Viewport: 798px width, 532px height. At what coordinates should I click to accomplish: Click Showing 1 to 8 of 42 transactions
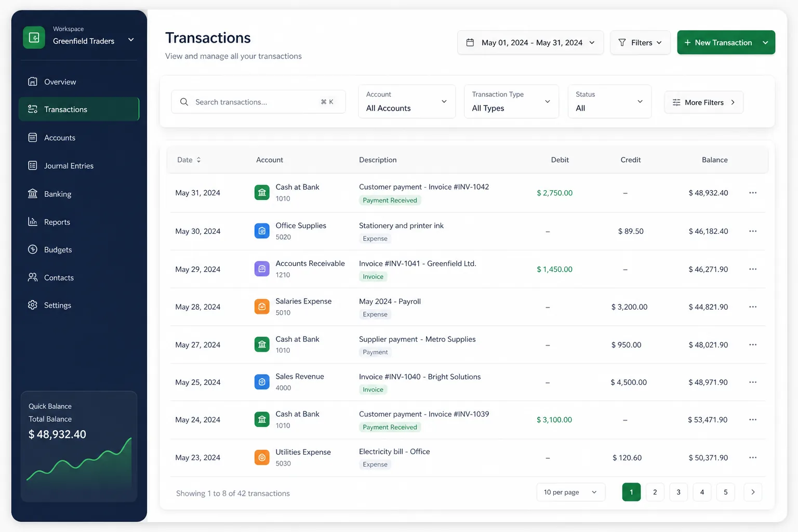click(233, 494)
